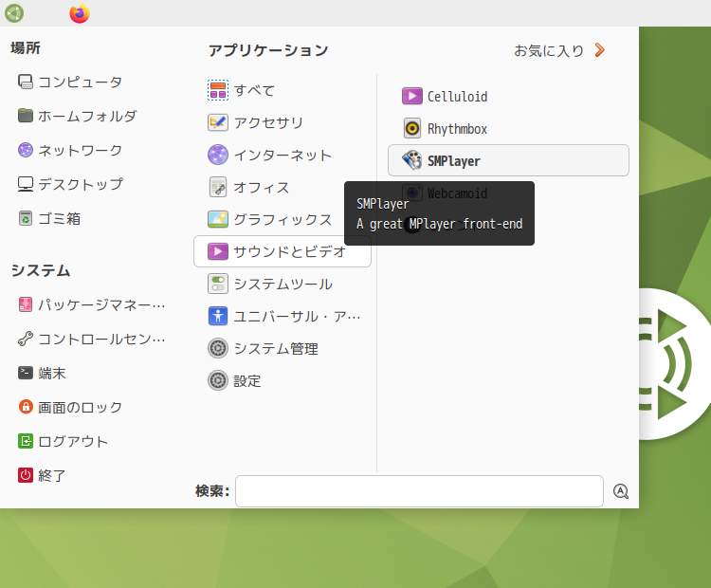Select the インターネット category label
This screenshot has height=588, width=711.
pos(283,156)
